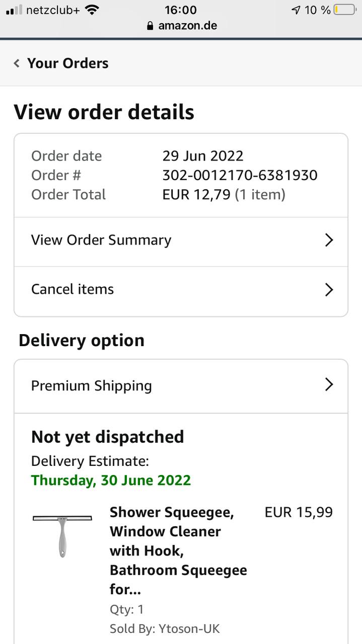Tap the green delivery estimate date
The width and height of the screenshot is (362, 644).
[x=111, y=480]
